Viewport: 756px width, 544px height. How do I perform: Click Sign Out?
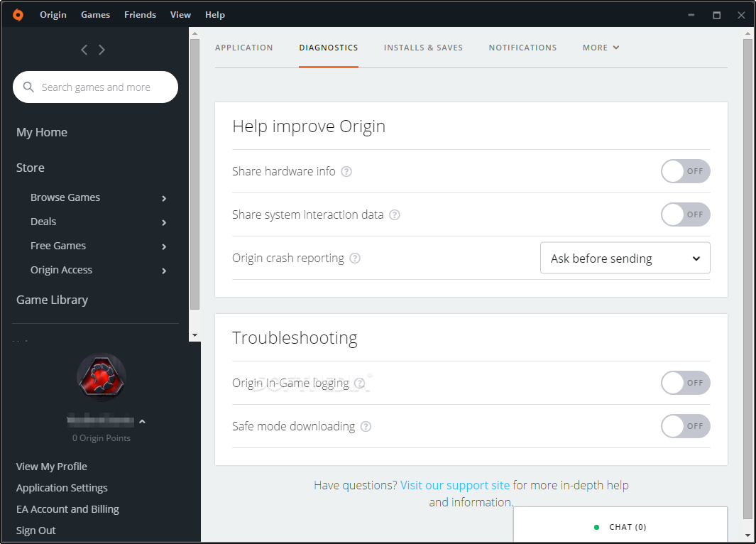tap(35, 530)
